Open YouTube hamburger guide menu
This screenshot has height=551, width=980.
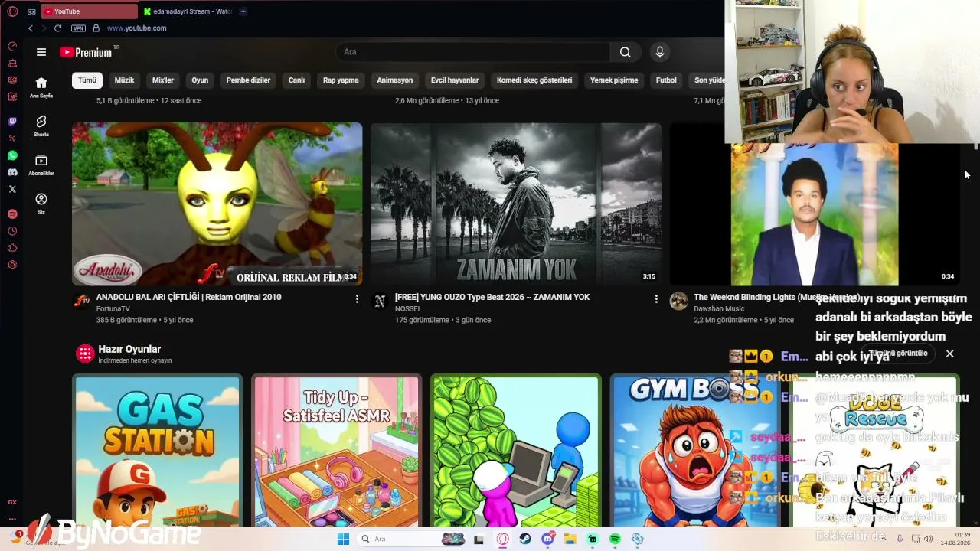tap(41, 52)
